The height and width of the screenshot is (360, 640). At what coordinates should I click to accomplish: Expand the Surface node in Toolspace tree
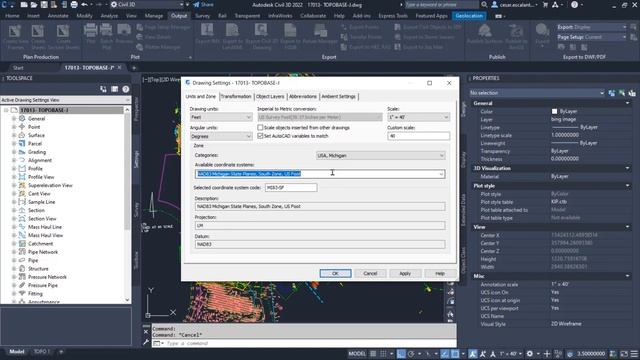click(14, 135)
